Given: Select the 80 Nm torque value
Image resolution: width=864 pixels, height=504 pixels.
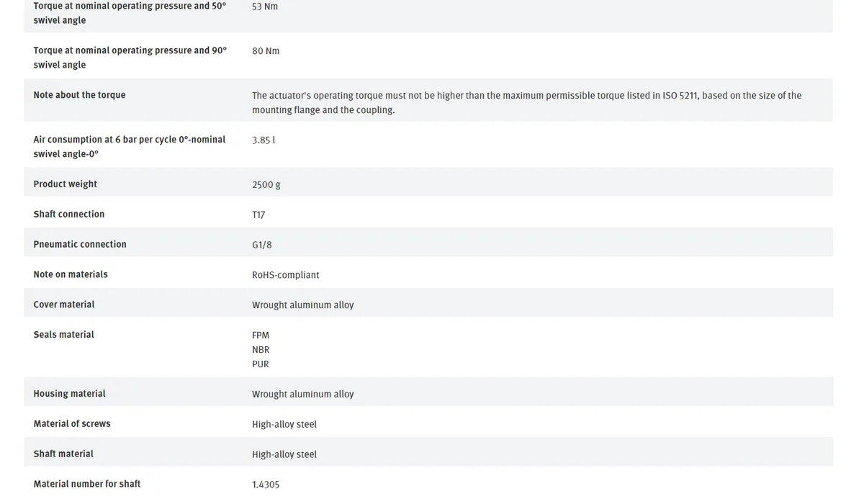Looking at the screenshot, I should point(266,51).
